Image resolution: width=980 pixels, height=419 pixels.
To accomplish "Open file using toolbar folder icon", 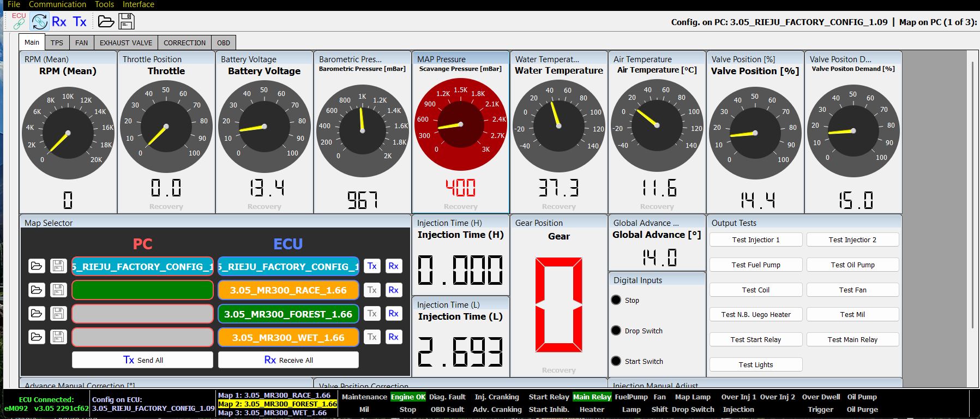I will pyautogui.click(x=106, y=21).
